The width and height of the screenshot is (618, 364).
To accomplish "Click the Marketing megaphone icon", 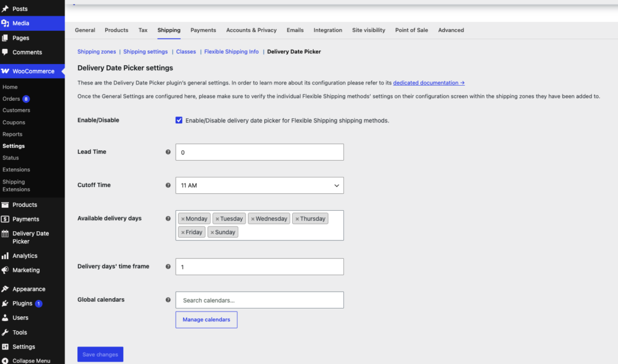I will (5, 270).
